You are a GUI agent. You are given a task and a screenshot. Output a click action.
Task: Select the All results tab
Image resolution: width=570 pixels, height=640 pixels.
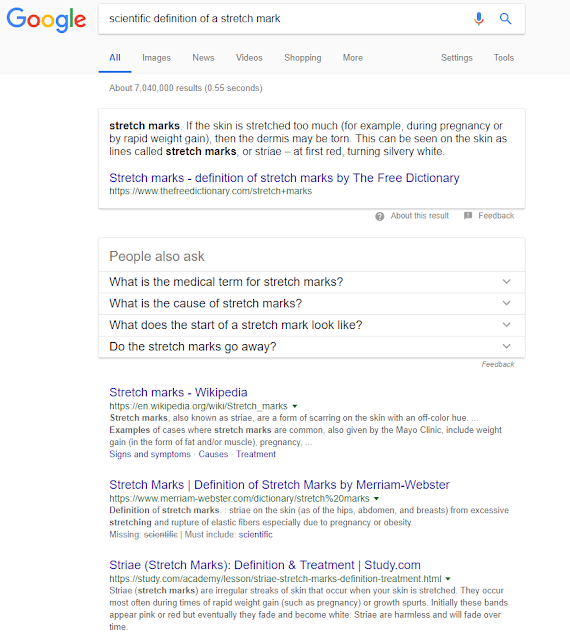point(115,58)
